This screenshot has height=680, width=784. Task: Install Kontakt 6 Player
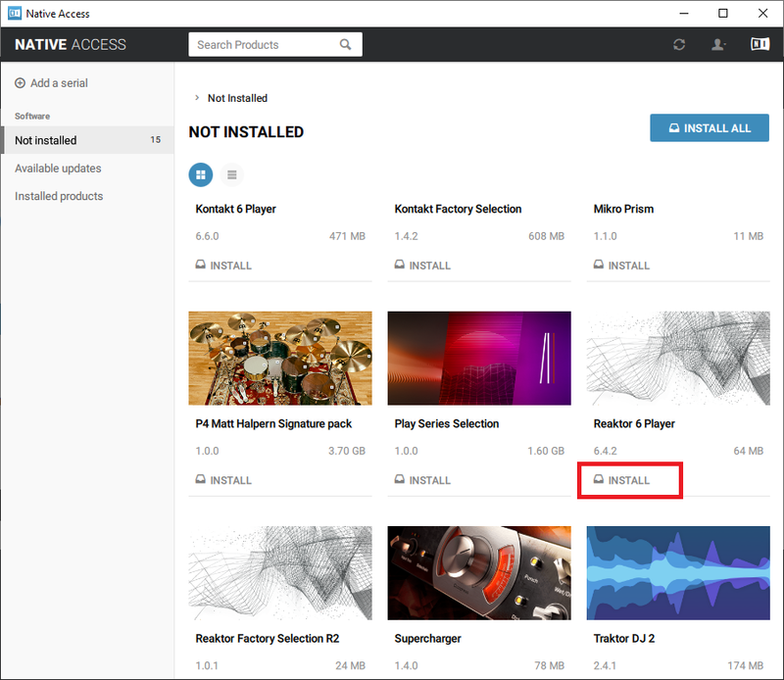(223, 266)
